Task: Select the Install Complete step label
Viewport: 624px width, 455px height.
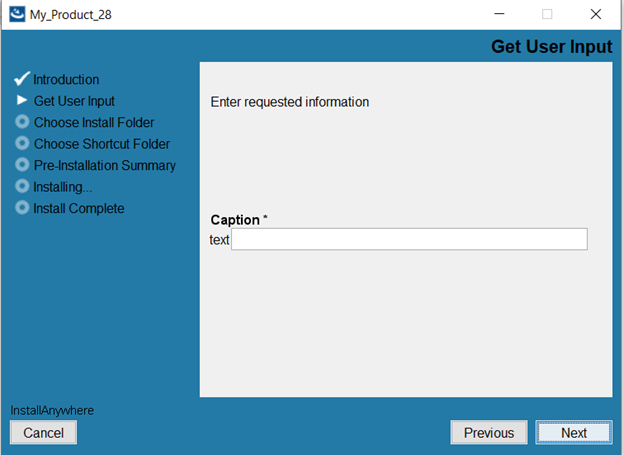Action: 79,209
